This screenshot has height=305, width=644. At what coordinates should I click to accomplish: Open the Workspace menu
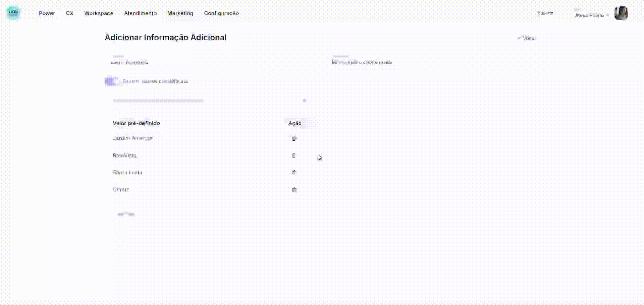pyautogui.click(x=99, y=13)
